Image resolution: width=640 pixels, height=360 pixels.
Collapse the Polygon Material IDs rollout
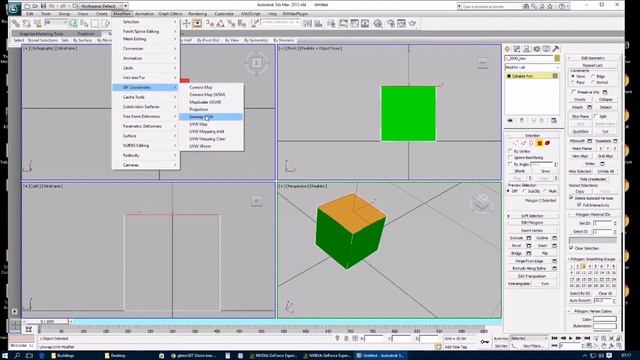[593, 214]
